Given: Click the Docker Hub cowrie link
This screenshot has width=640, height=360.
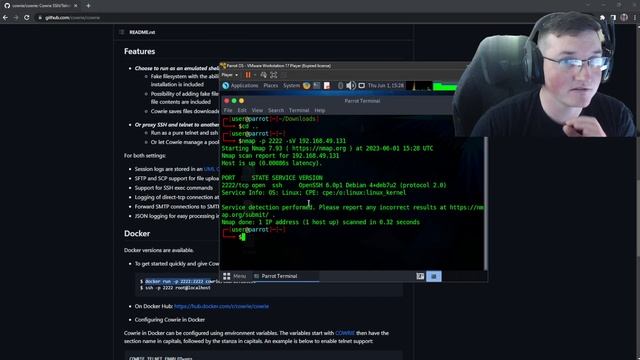Looking at the screenshot, I should [221, 306].
